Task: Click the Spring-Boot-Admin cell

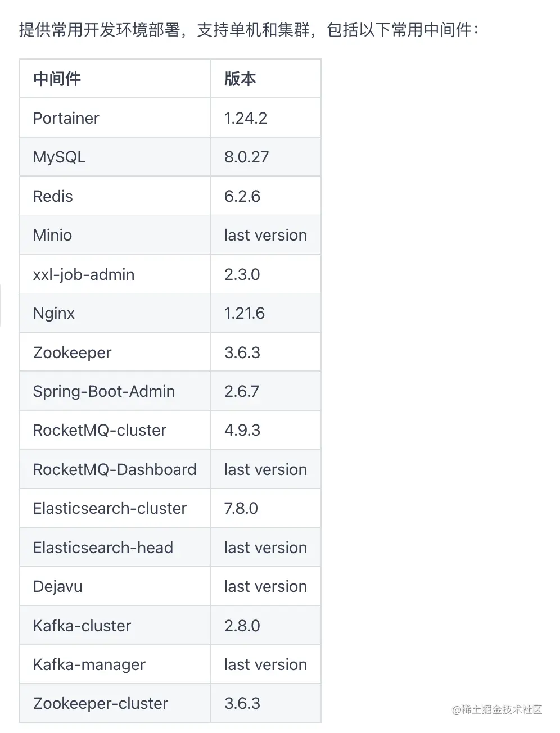Action: coord(104,391)
